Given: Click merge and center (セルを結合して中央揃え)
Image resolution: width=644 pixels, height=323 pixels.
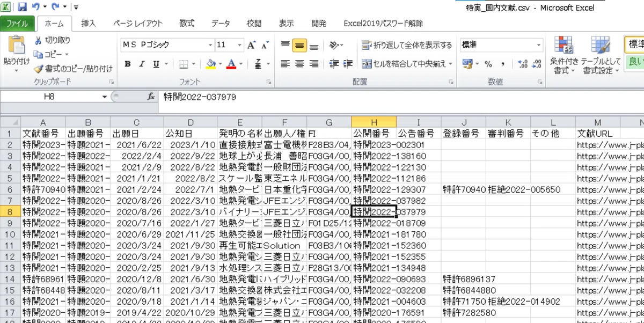Looking at the screenshot, I should 404,64.
